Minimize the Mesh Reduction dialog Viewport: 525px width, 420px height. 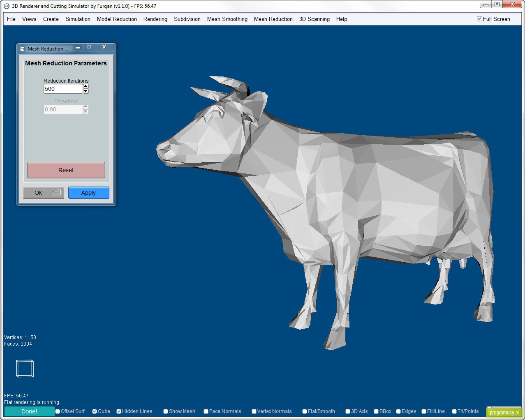(78, 47)
